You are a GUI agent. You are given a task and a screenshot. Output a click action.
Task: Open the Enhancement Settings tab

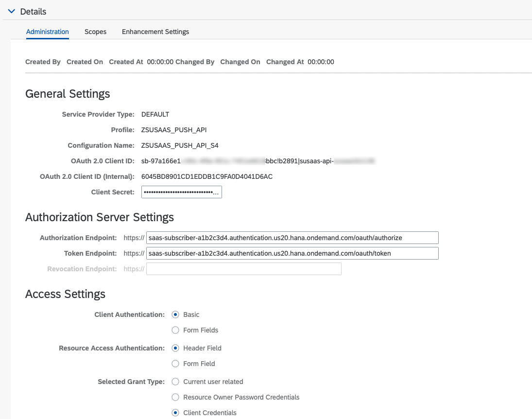[155, 32]
